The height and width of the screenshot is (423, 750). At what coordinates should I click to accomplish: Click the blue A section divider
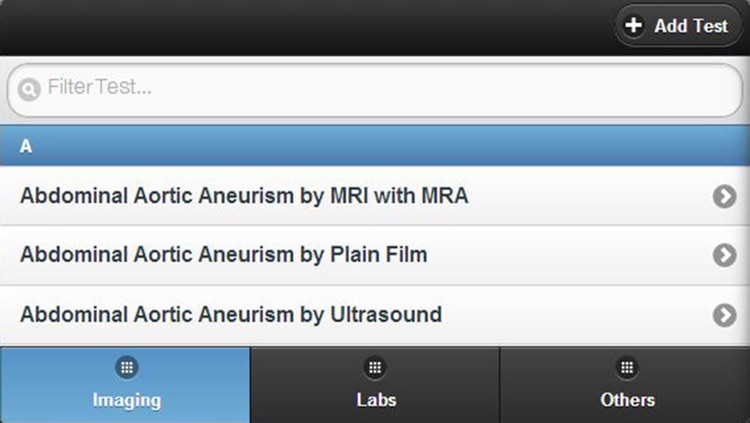click(375, 145)
